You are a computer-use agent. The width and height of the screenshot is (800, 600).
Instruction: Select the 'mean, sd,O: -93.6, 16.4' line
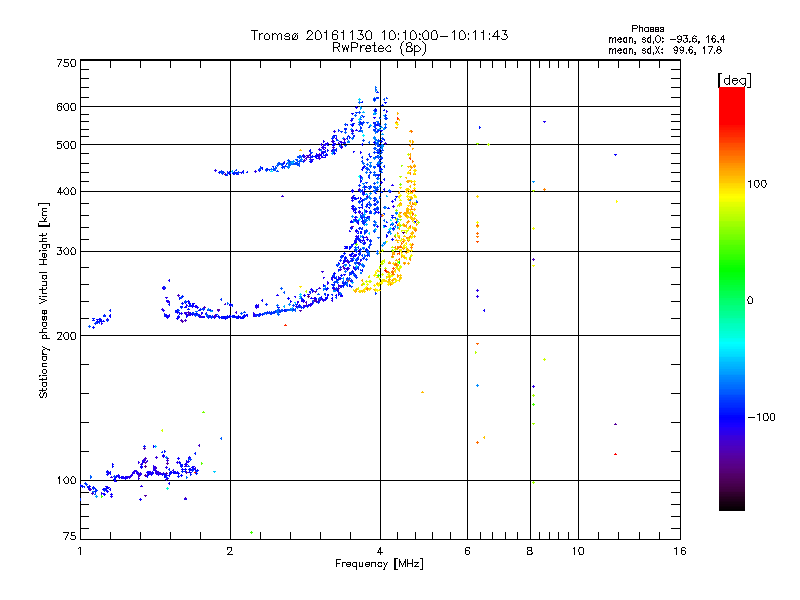[666, 39]
